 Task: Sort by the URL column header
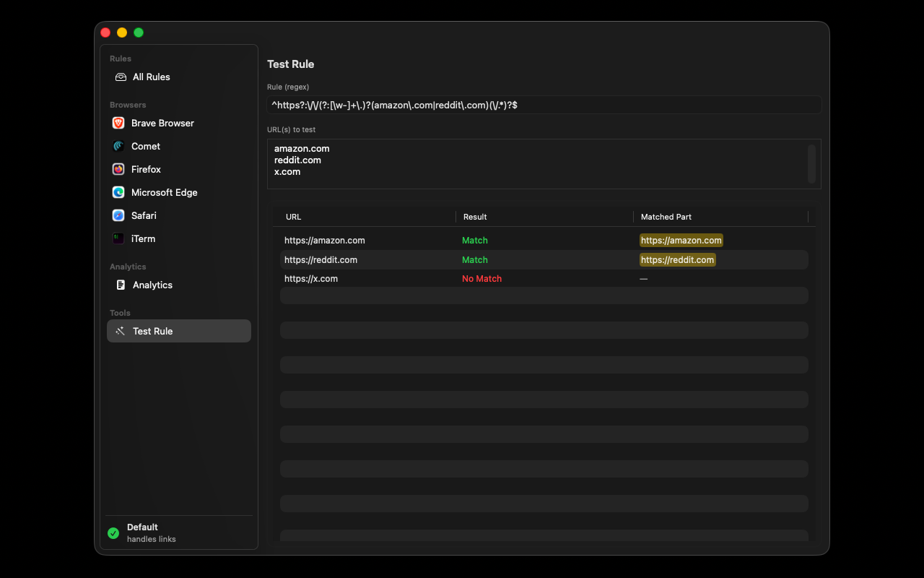pos(294,217)
